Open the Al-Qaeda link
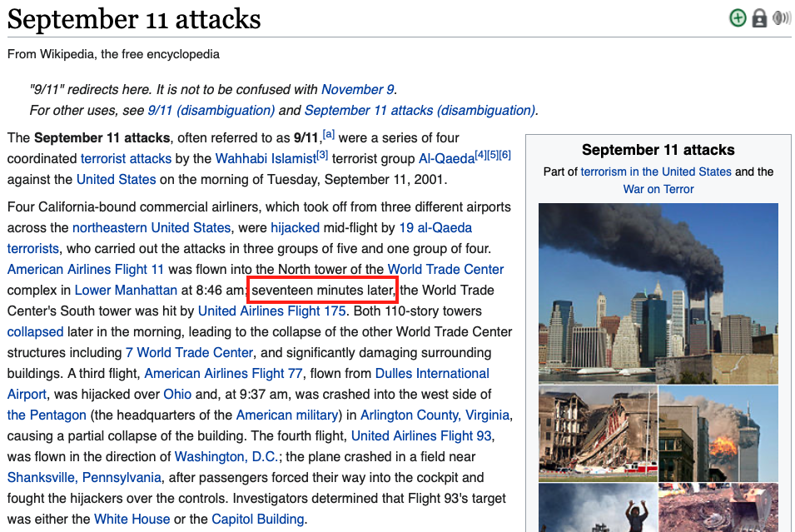The image size is (795, 532). [447, 158]
